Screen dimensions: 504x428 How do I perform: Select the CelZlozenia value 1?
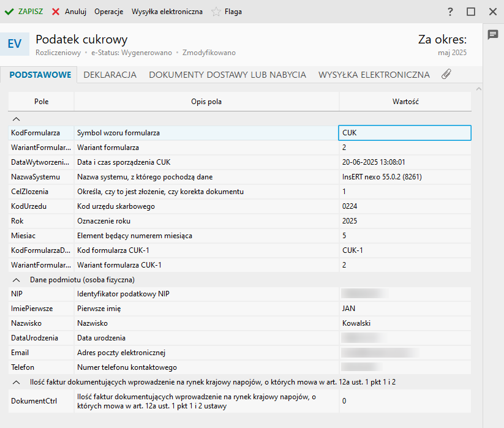[405, 192]
